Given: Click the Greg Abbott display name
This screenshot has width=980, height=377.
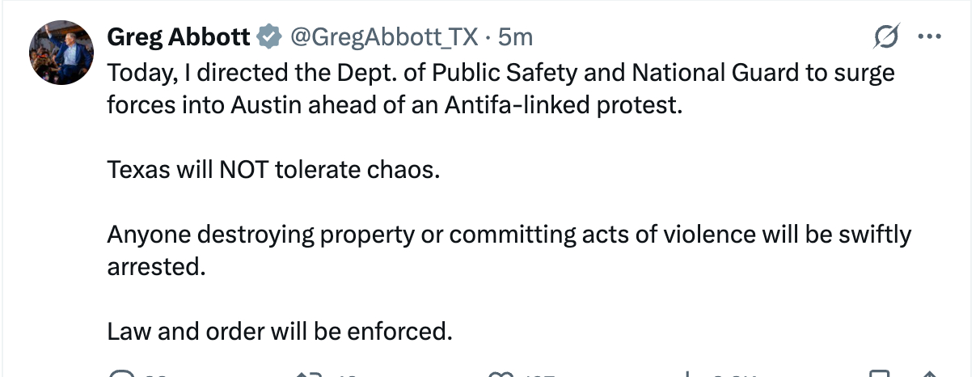Looking at the screenshot, I should (x=179, y=37).
